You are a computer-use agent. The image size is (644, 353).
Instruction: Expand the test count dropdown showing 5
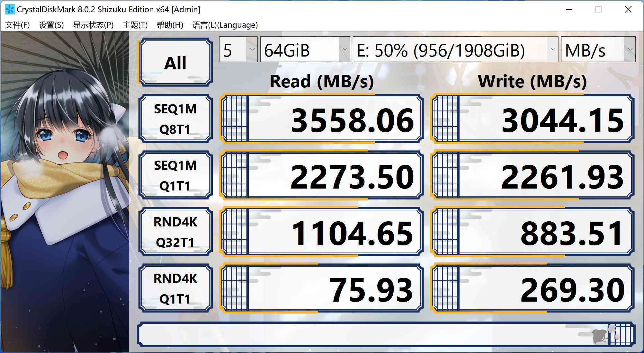pos(238,49)
